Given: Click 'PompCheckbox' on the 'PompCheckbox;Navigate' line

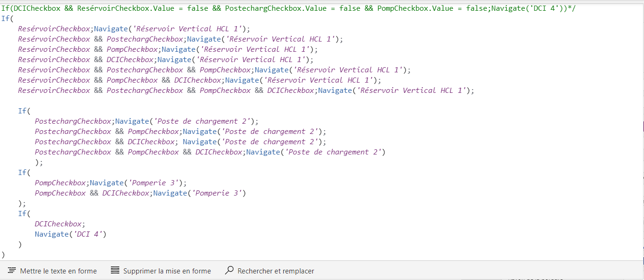Looking at the screenshot, I should click(x=60, y=183).
